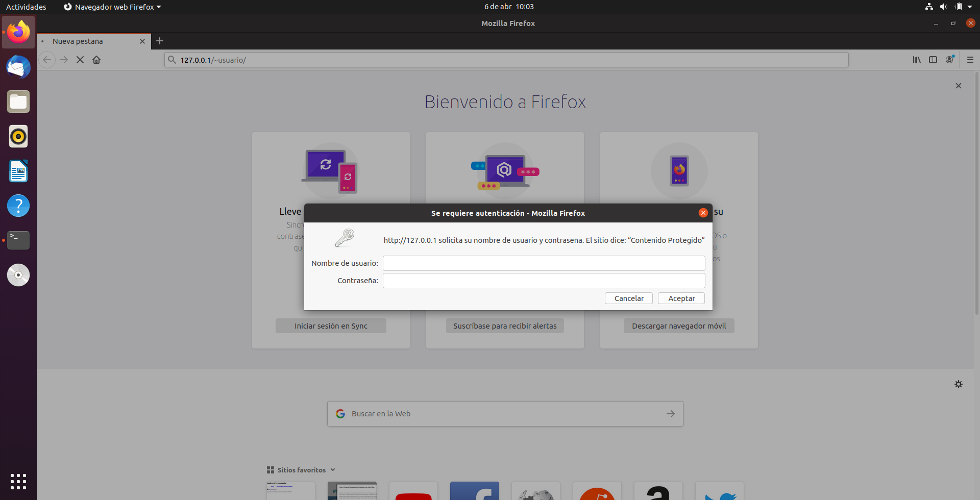Select the Nueva pestaña tab
Image resolution: width=980 pixels, height=500 pixels.
pyautogui.click(x=94, y=41)
